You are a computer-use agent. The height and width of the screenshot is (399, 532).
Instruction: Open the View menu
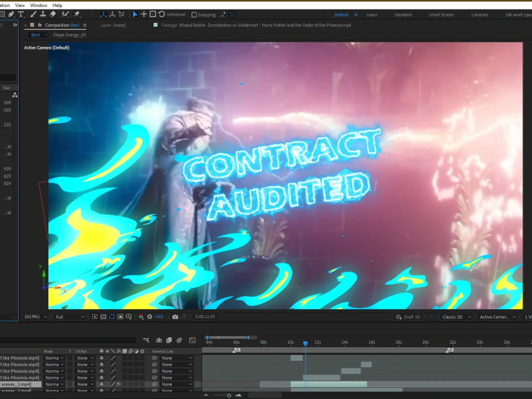[x=20, y=5]
